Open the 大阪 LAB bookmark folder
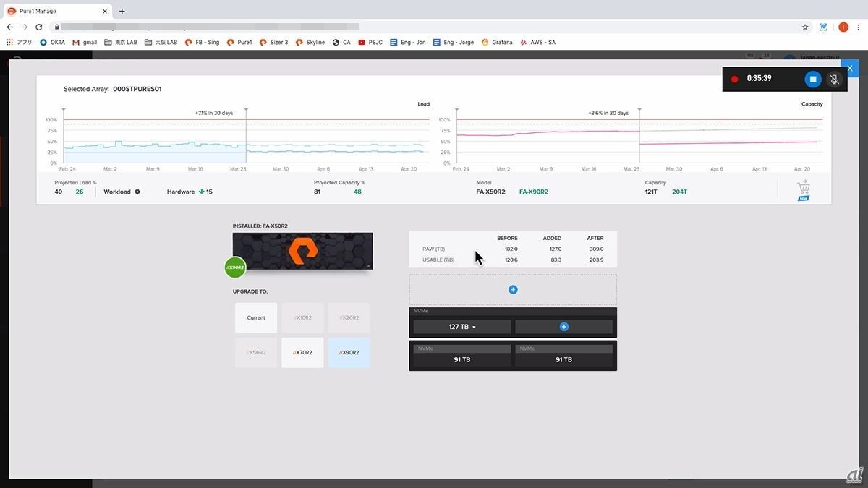Screen dimensions: 868x488 (x=161, y=43)
